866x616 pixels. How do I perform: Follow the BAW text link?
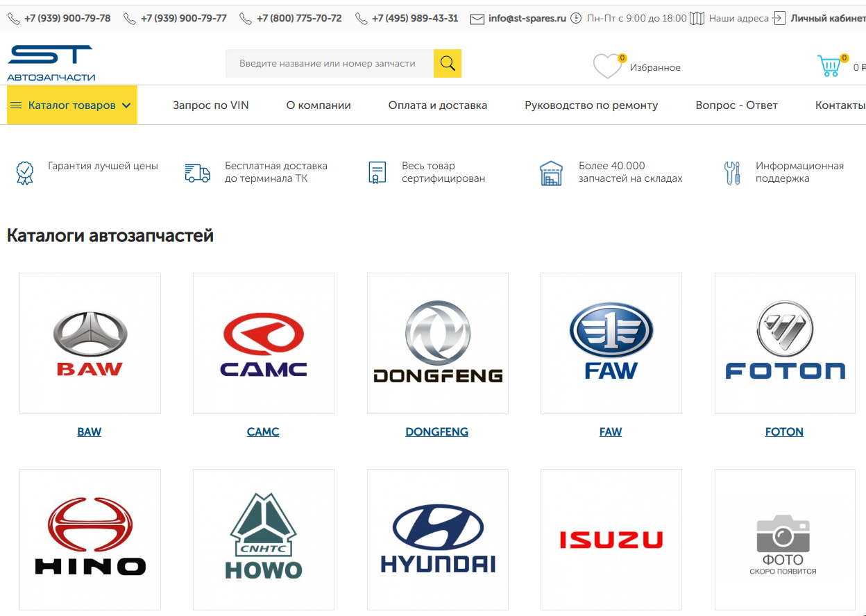point(90,431)
